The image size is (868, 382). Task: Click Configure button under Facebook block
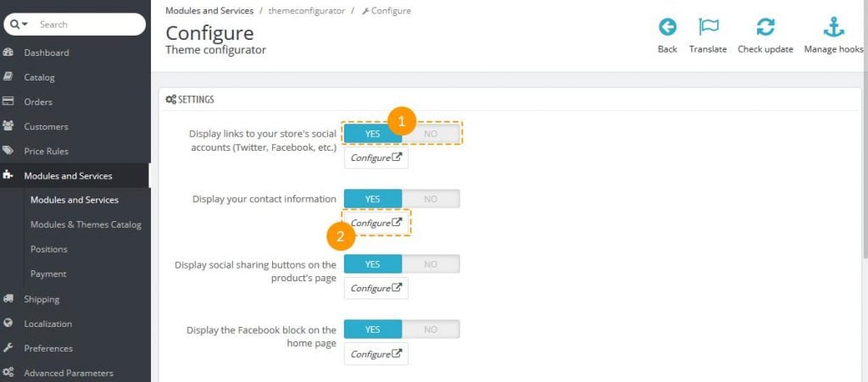click(376, 354)
